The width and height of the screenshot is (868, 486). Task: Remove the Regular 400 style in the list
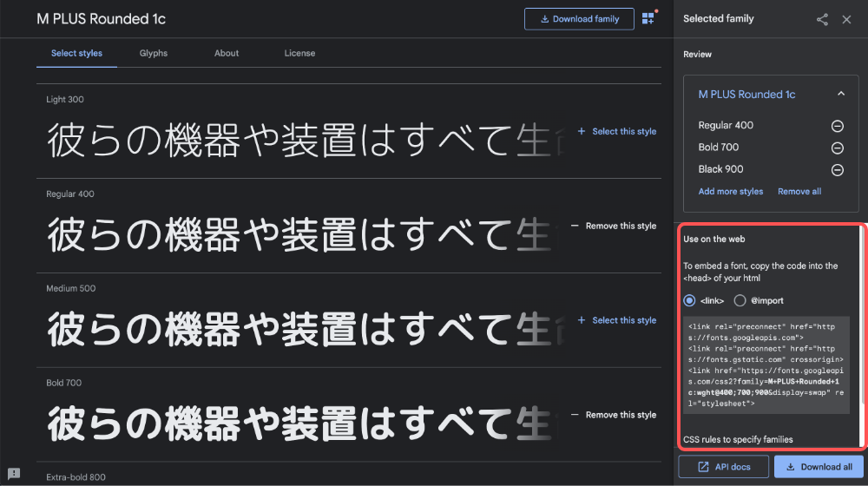coord(614,226)
